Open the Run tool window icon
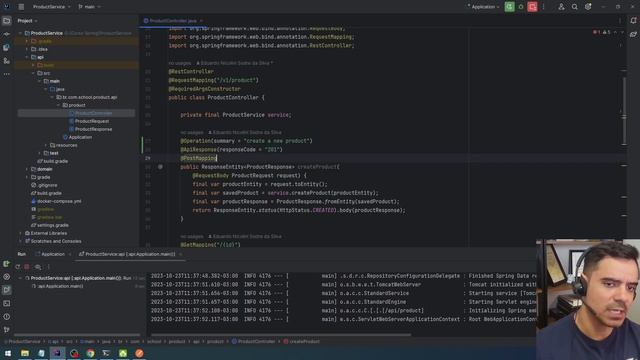The height and width of the screenshot is (360, 640). click(7, 290)
